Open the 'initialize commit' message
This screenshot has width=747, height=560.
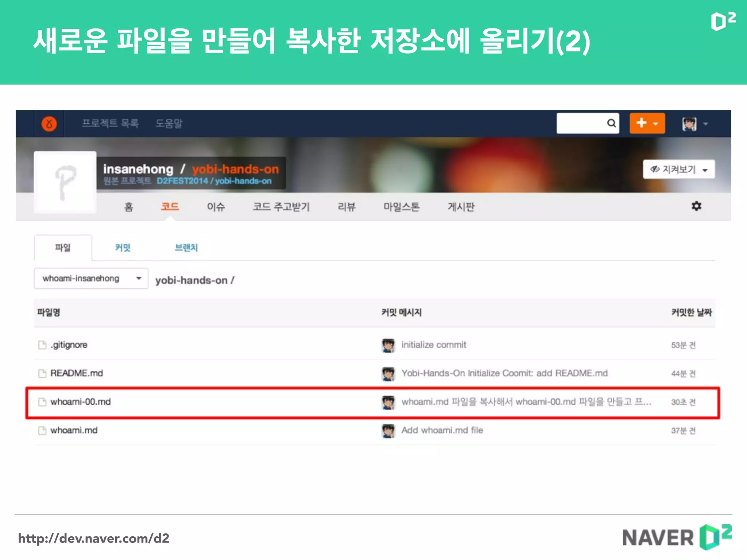(434, 345)
